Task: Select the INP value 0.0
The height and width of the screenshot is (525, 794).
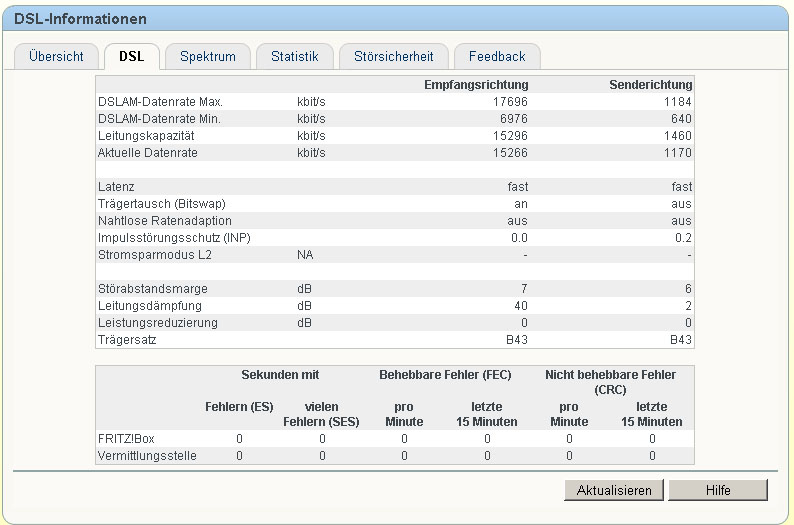Action: (x=519, y=238)
